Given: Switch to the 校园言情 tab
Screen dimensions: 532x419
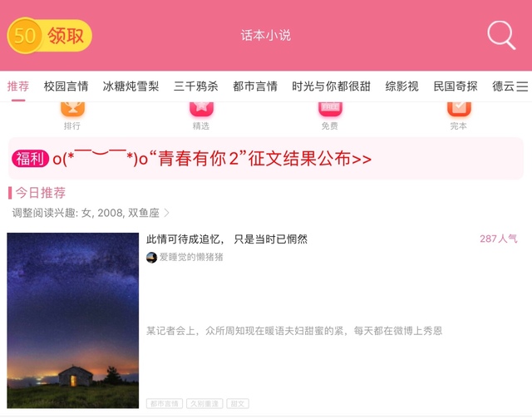Looking at the screenshot, I should [66, 86].
